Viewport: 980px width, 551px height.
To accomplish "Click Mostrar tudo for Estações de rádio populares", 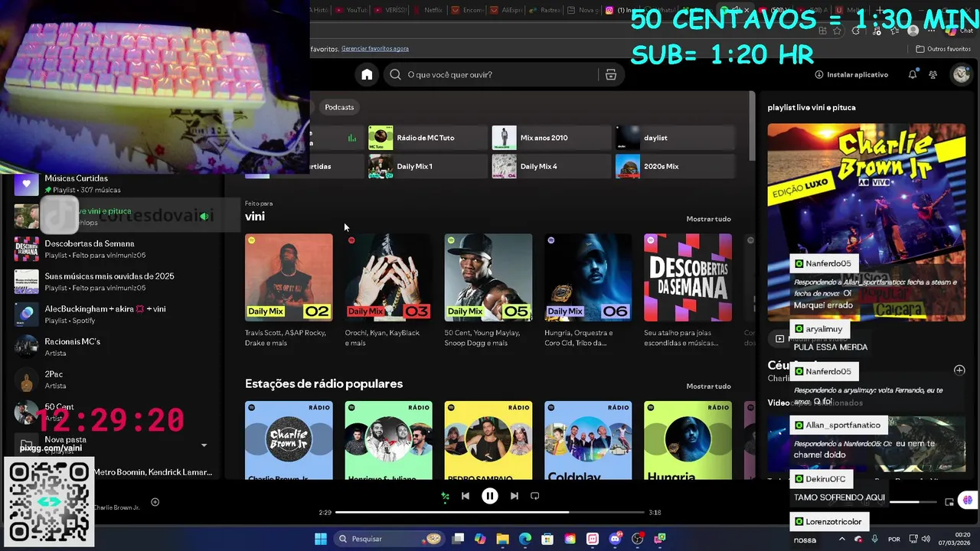I will pyautogui.click(x=708, y=386).
